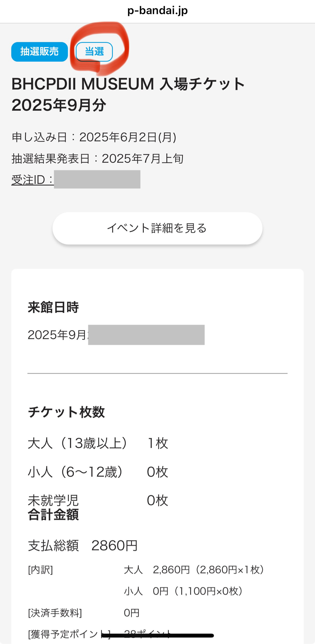Click the チケット枚数 section heading

[66, 412]
